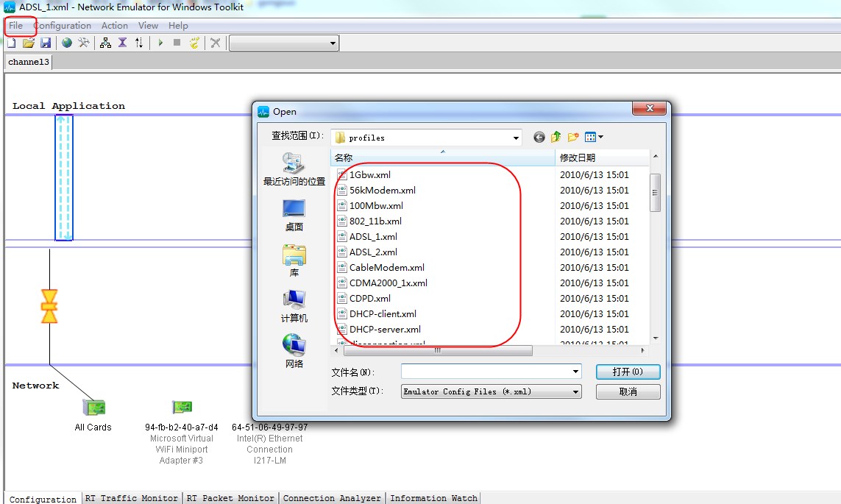Start emulation with the green play icon

click(x=160, y=43)
